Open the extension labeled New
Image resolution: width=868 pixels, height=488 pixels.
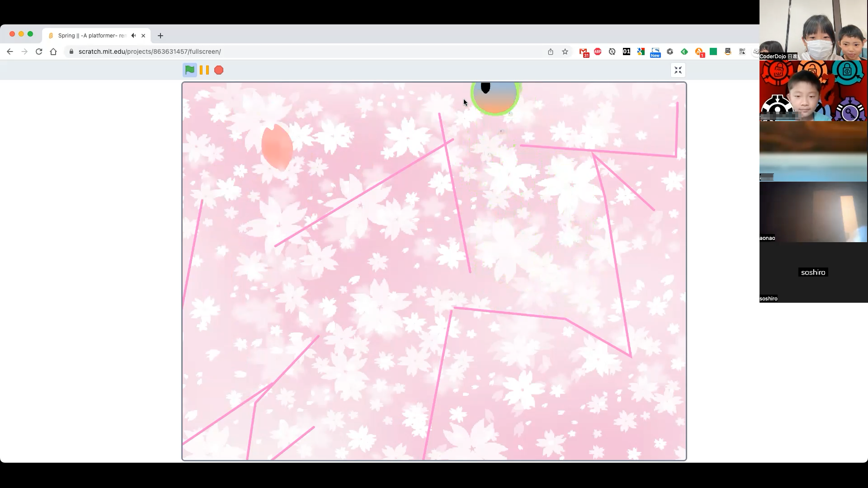tap(656, 52)
